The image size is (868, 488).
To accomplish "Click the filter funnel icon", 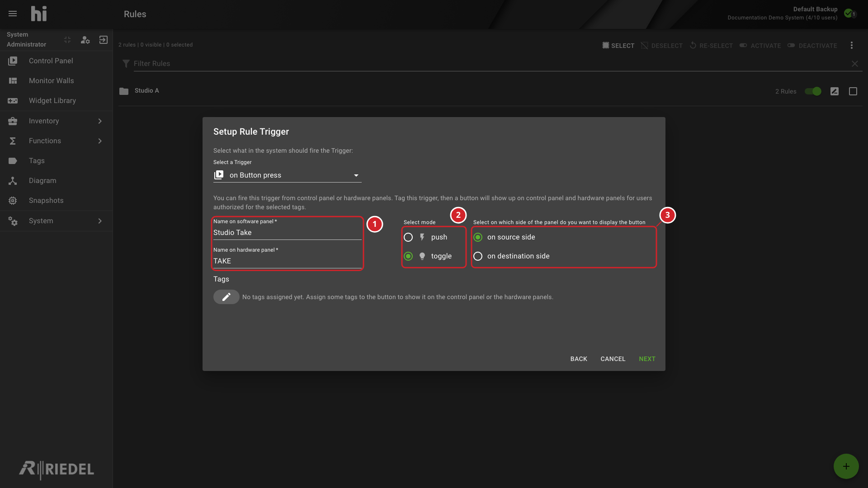I will pos(126,64).
